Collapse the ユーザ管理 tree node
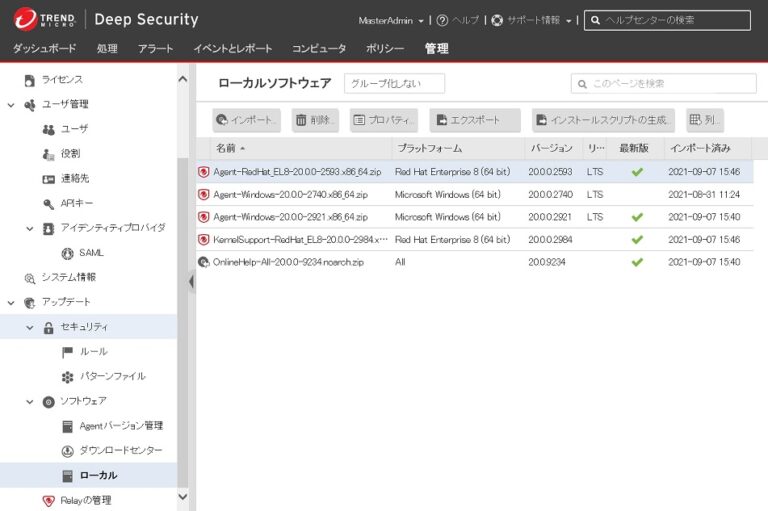Screen dimensions: 768x511 (11, 105)
